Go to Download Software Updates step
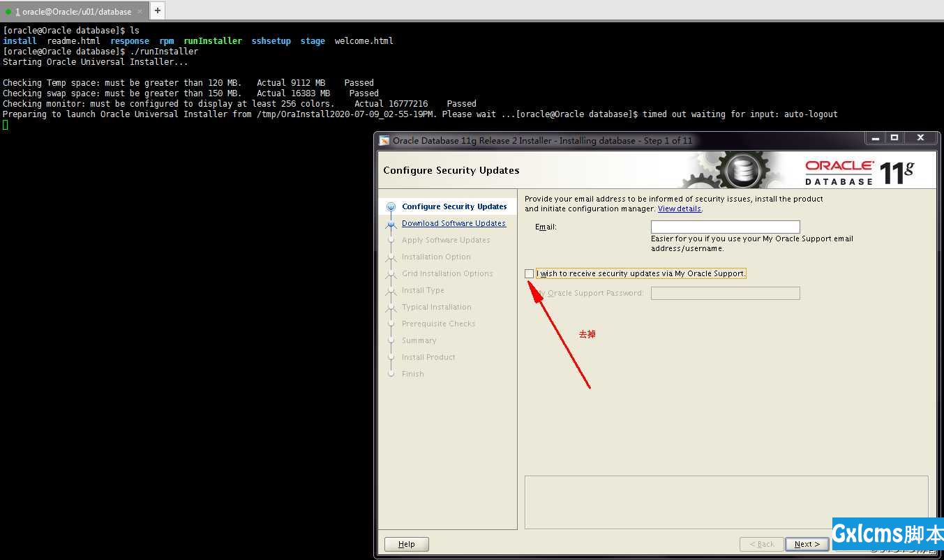 click(454, 223)
